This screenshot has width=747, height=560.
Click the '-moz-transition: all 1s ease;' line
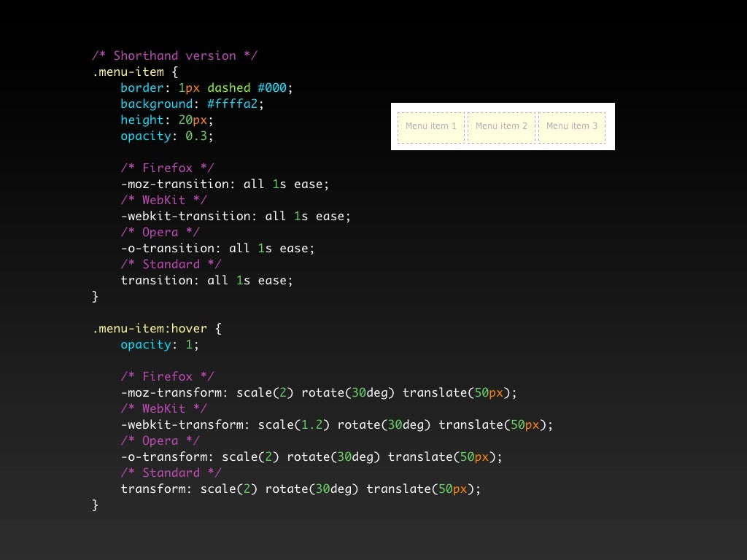(x=225, y=184)
